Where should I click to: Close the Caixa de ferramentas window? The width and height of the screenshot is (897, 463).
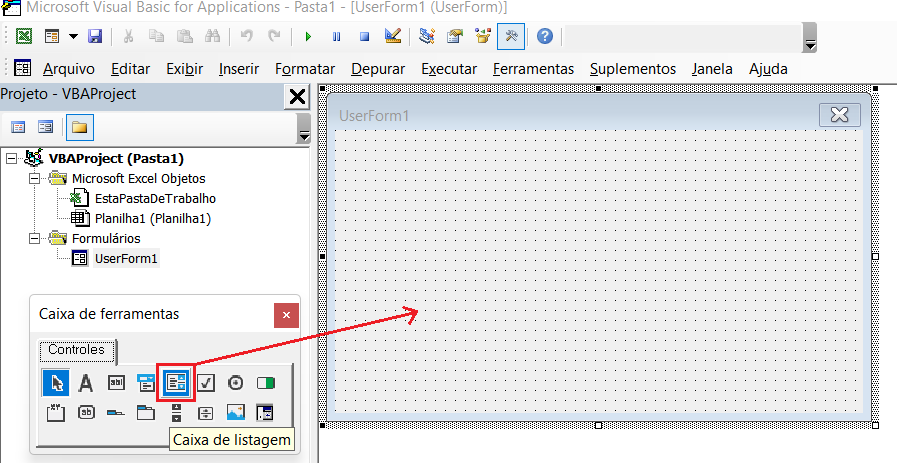(286, 314)
